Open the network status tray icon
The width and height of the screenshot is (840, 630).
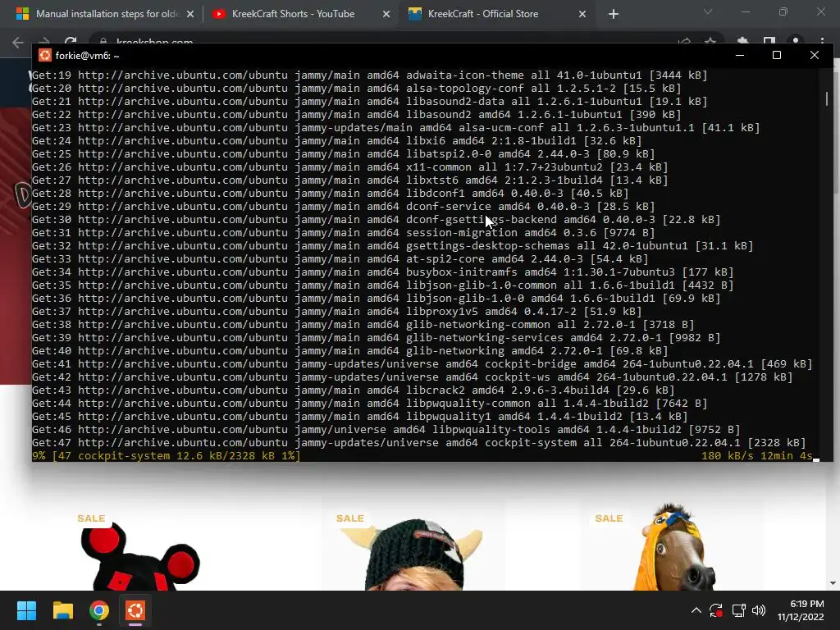(x=739, y=610)
